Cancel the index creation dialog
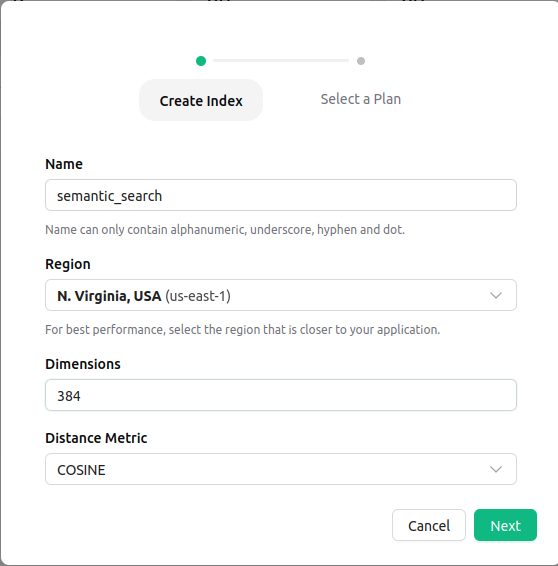The height and width of the screenshot is (566, 558). pos(429,525)
